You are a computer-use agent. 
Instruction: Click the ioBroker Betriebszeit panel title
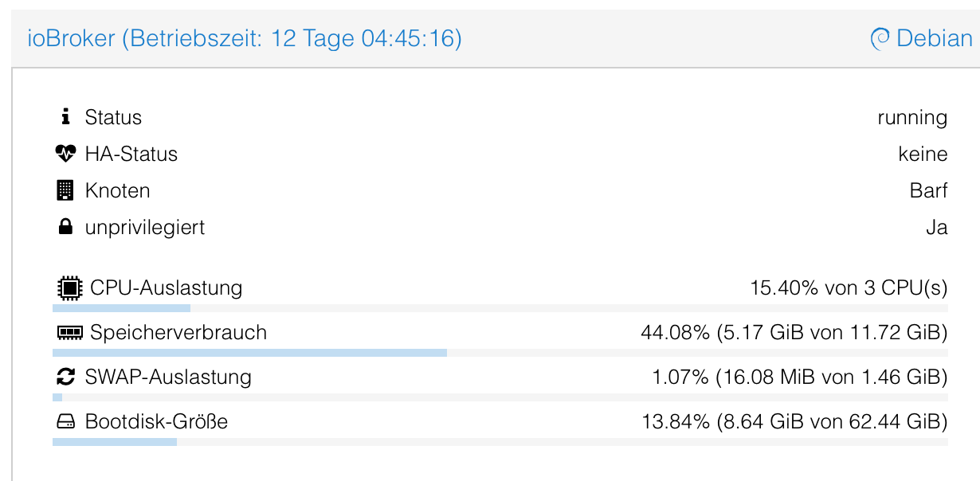pos(245,38)
